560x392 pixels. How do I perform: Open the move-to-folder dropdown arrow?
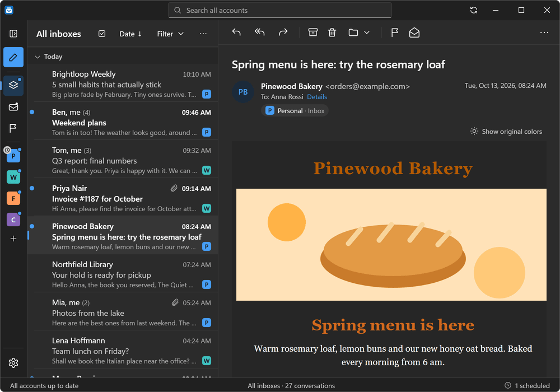[x=367, y=32]
